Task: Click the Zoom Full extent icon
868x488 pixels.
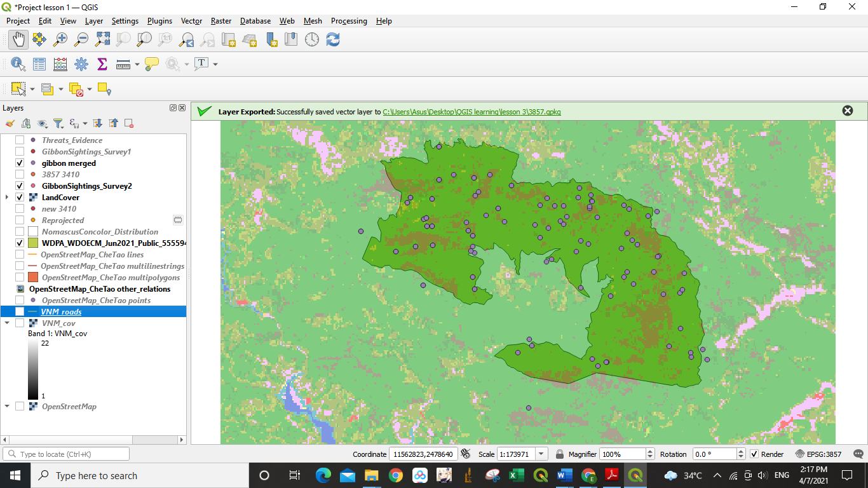Action: (102, 39)
